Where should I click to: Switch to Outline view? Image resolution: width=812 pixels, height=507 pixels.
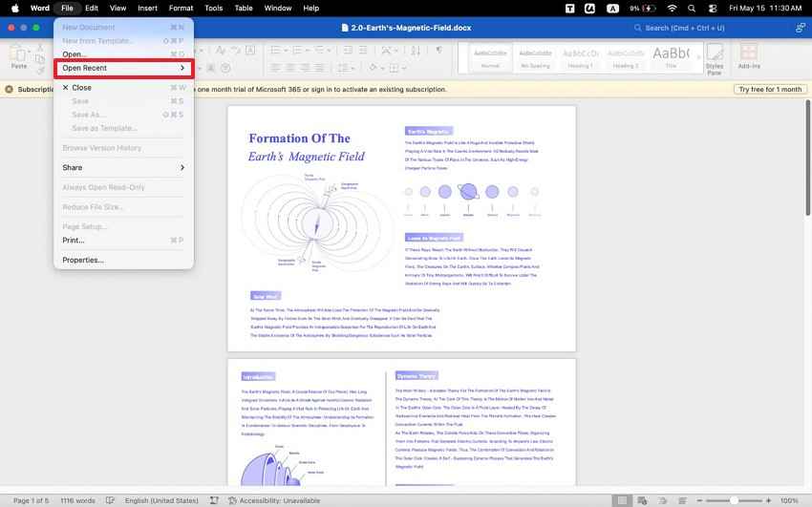coord(663,500)
